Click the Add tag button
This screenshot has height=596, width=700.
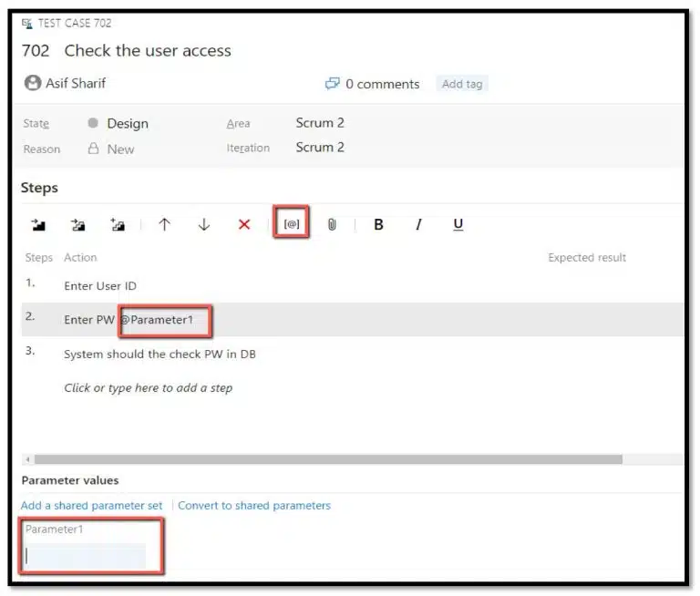click(x=462, y=84)
